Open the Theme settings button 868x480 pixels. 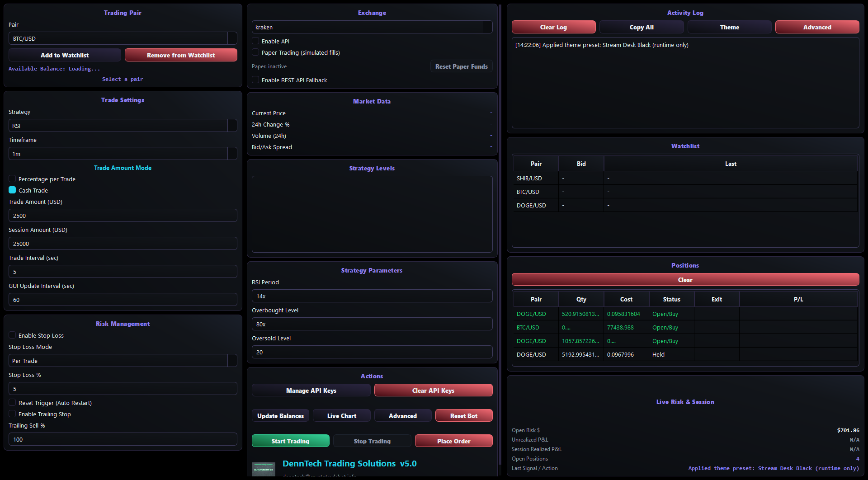[730, 27]
